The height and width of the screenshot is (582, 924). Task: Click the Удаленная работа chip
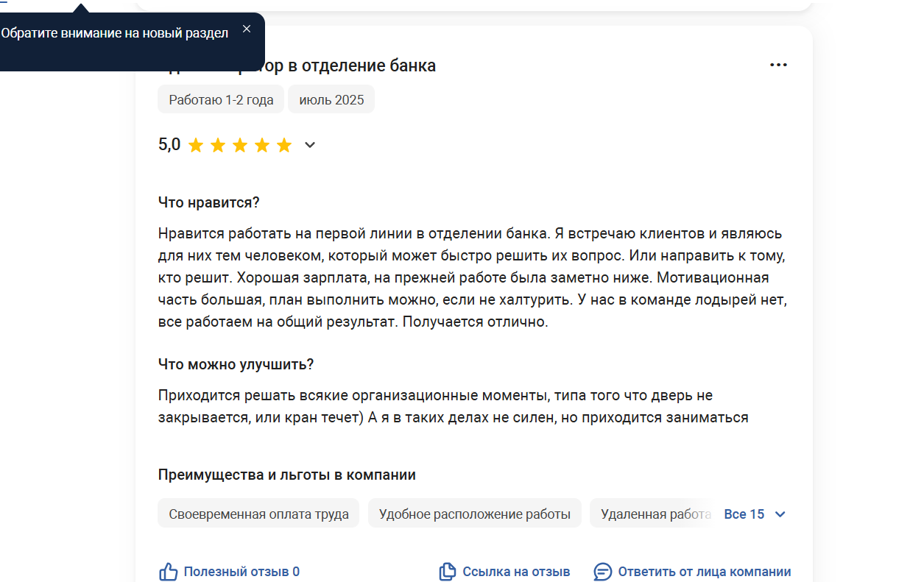pos(655,514)
